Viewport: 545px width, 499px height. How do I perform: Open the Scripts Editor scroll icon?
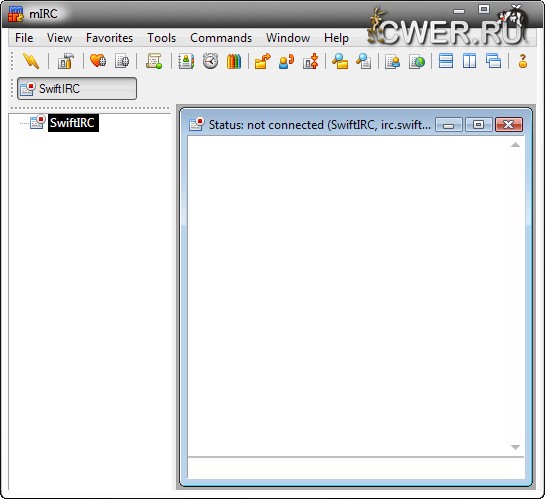[x=154, y=61]
